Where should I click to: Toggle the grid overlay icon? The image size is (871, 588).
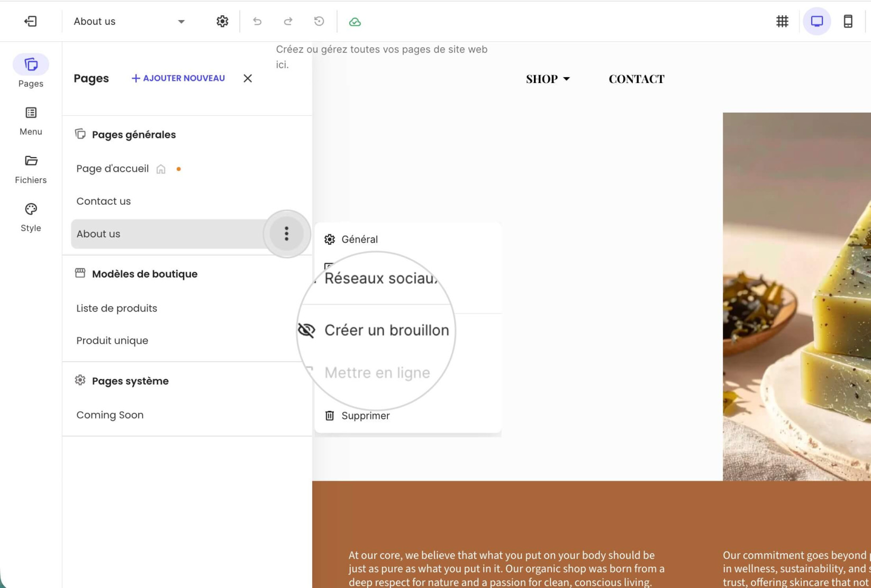pyautogui.click(x=782, y=21)
